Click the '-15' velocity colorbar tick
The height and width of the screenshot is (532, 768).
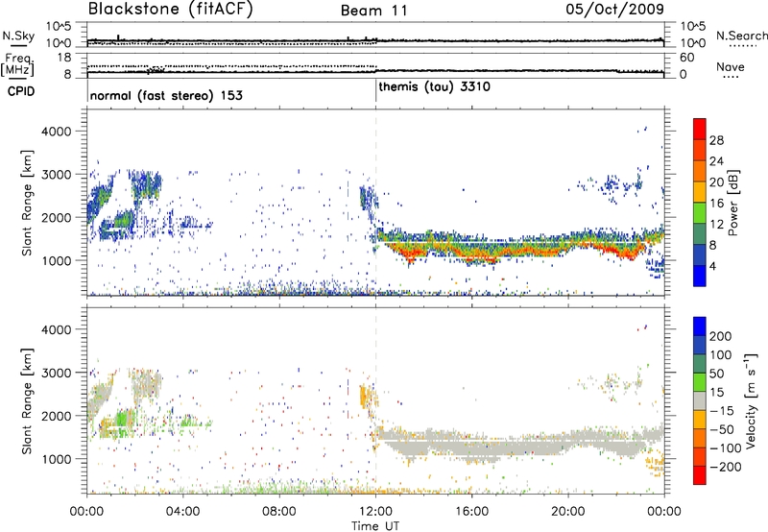coord(722,410)
